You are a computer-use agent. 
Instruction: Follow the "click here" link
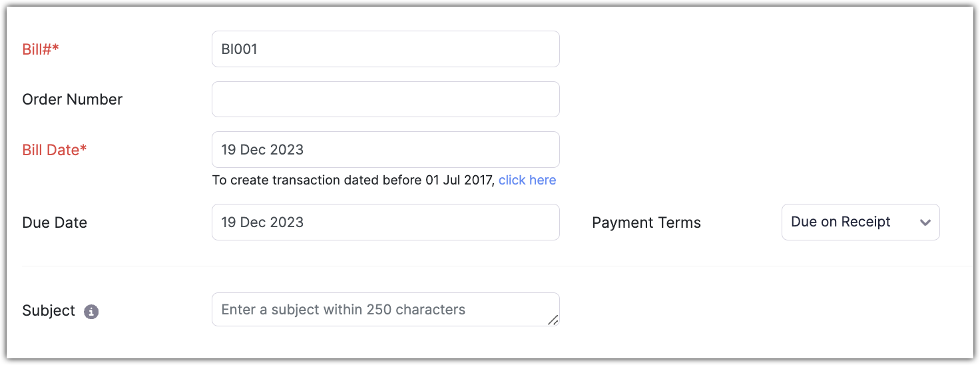click(527, 180)
